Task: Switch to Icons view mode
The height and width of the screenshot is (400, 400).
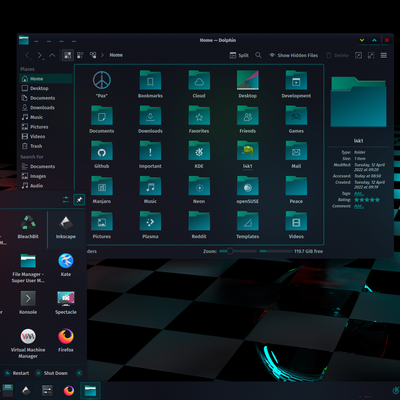Action: (68, 55)
